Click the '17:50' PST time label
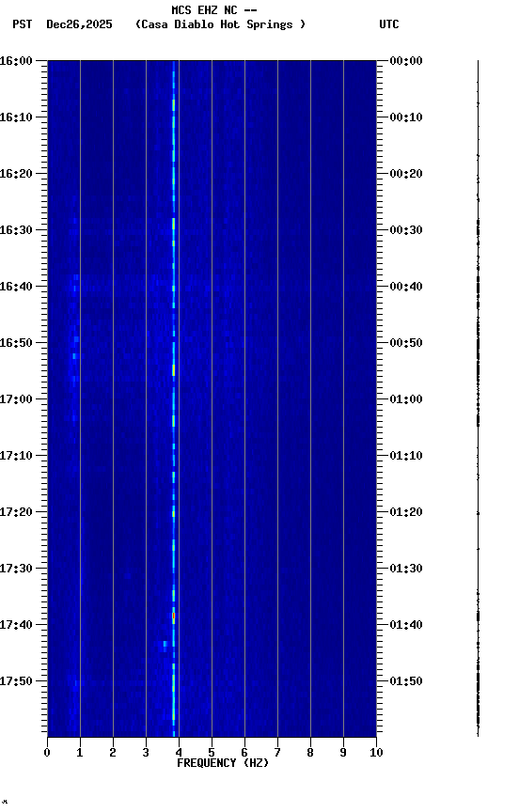Viewport: 519px width, 812px height. point(16,681)
